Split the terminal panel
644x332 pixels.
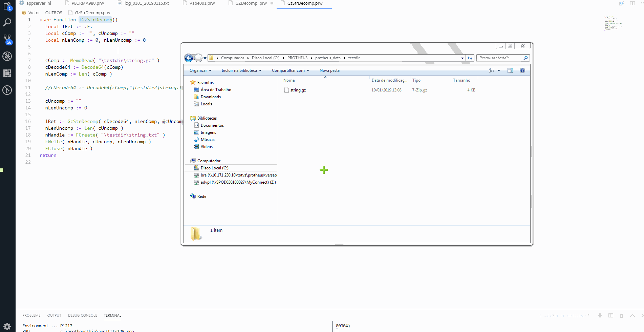(x=611, y=315)
